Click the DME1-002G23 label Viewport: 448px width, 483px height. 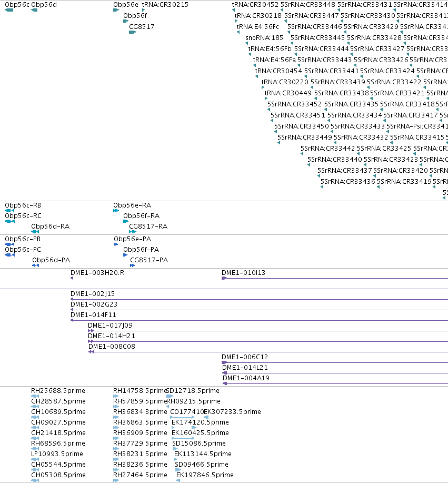click(x=94, y=304)
